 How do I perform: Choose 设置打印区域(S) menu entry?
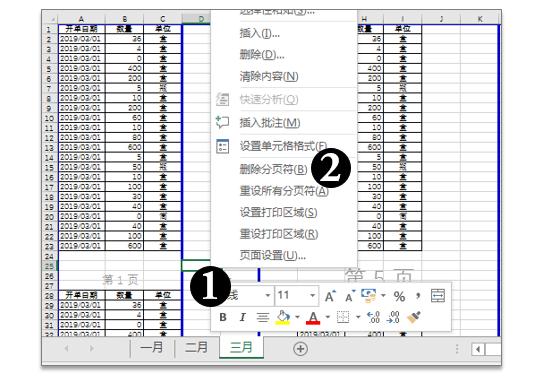click(284, 212)
